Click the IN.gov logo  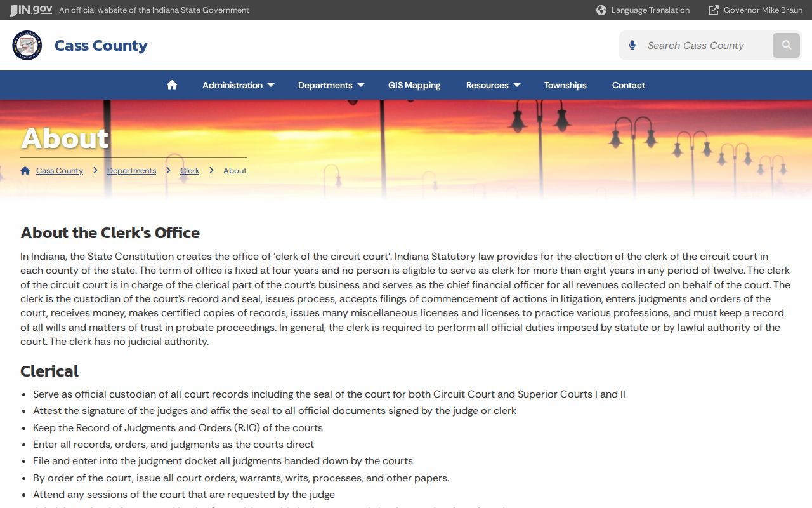(31, 10)
